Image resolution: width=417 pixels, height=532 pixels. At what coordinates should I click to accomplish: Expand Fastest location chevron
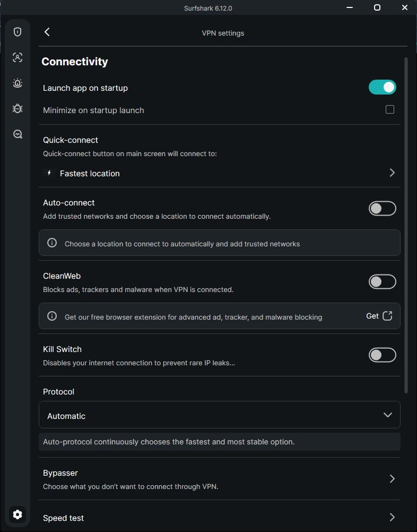392,173
